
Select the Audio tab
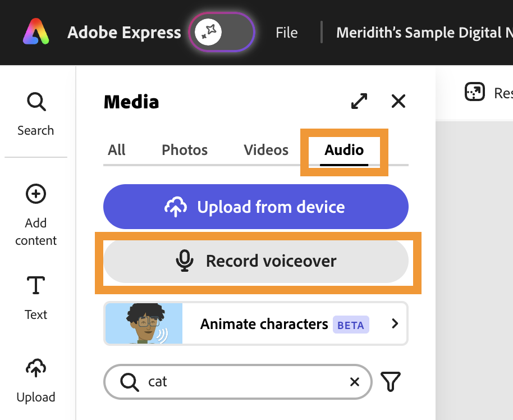(344, 150)
